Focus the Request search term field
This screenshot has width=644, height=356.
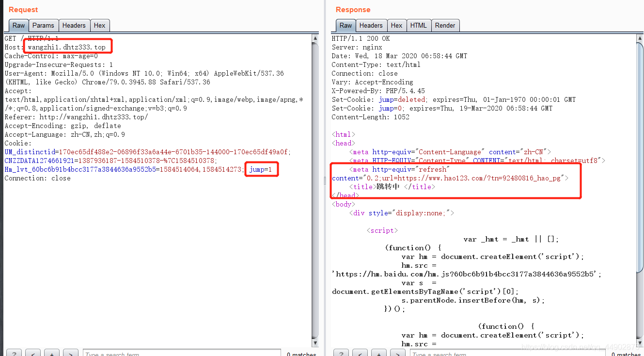pos(182,353)
